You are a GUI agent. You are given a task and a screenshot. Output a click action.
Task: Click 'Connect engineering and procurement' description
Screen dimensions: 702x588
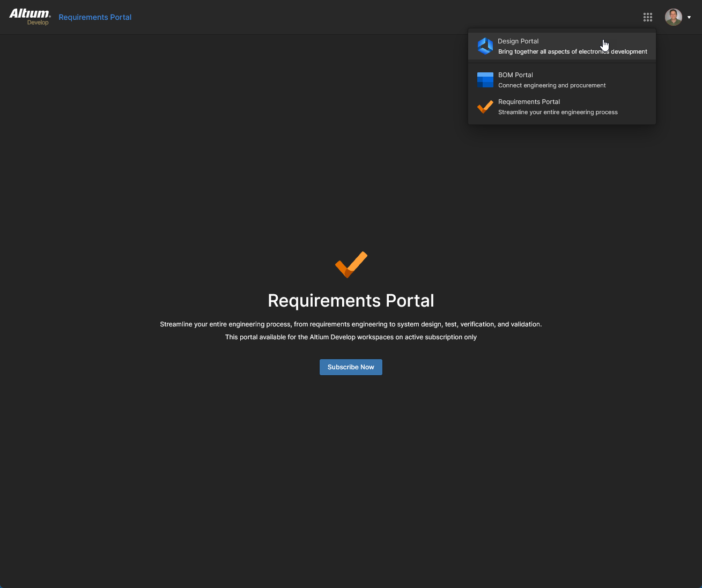point(552,85)
